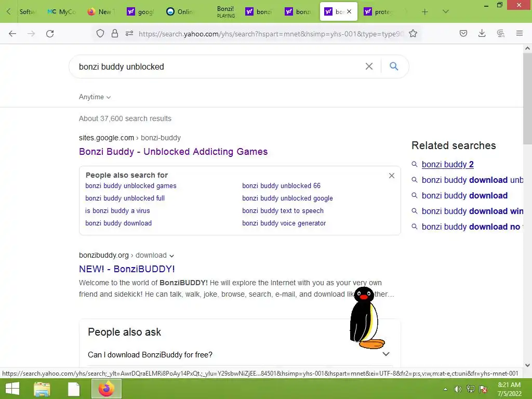Switch to the Onlin tab
Image resolution: width=532 pixels, height=399 pixels.
coord(180,12)
